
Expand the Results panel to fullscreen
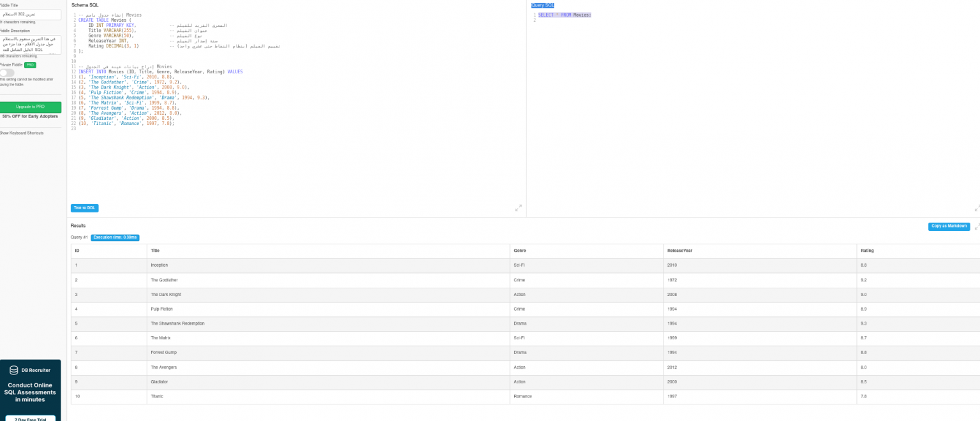pos(976,226)
